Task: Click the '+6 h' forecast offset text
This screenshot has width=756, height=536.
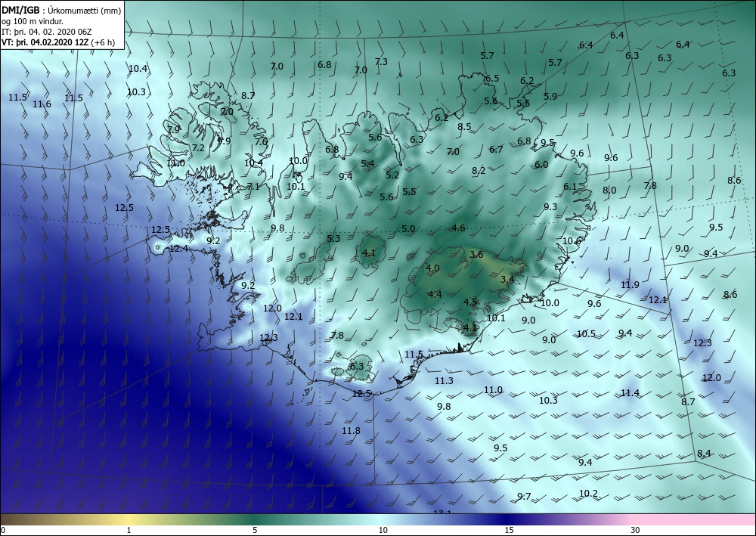Action: click(103, 42)
